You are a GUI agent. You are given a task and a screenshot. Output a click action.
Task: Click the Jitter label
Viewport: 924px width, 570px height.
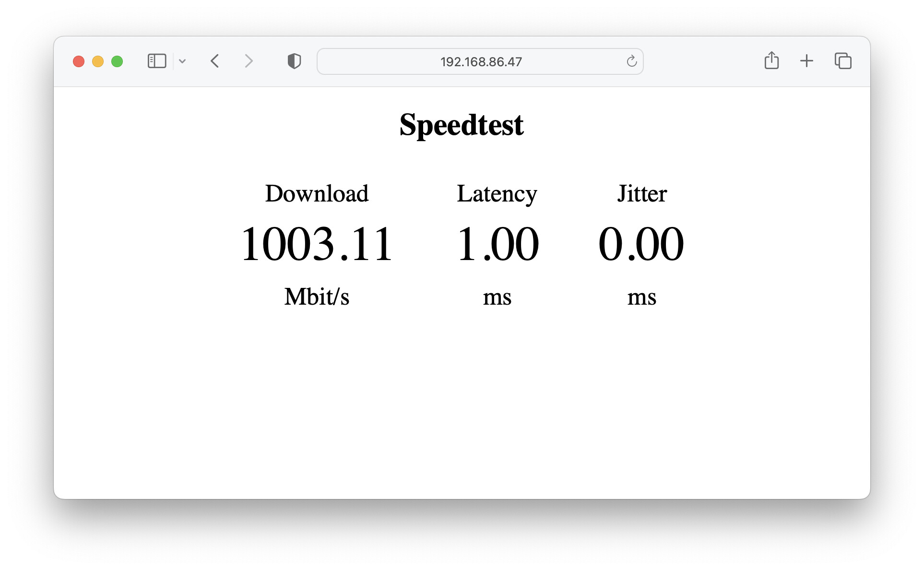[x=642, y=194]
